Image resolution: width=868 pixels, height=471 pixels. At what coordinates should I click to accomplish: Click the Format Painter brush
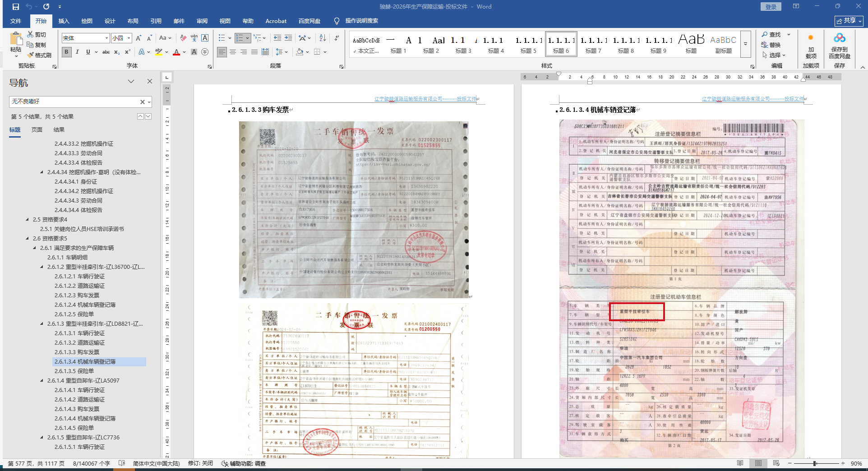click(x=31, y=55)
